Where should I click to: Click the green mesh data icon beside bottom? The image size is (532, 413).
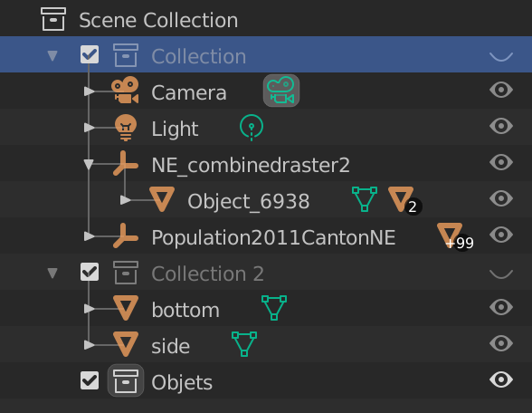274,308
